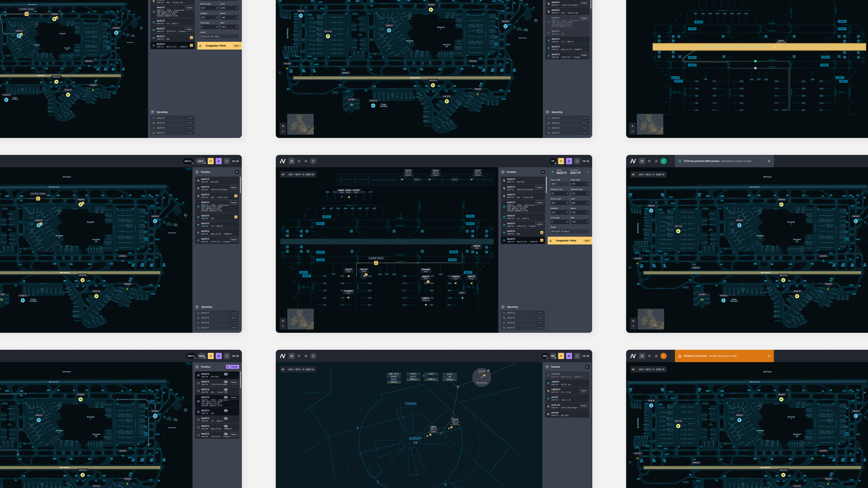Screen dimensions: 868x488
Task: Click map icon in Workload warning screen toolbar
Action: 642,356
